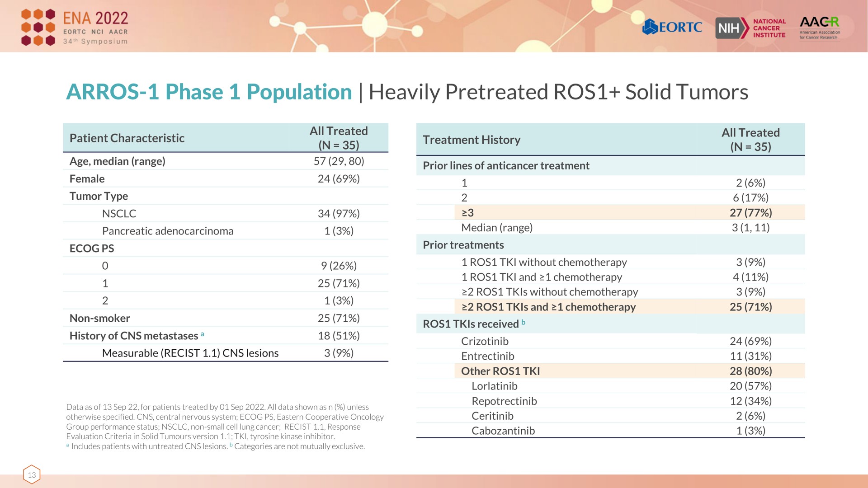
Task: Click the NIH National Cancer Institute logo
Action: tap(751, 28)
